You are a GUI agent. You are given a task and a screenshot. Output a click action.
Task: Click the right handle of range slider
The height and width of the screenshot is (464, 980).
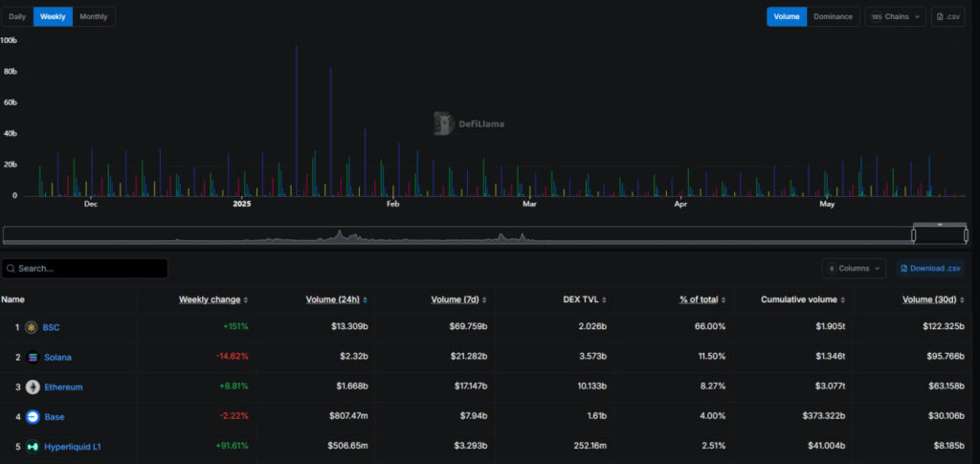967,235
